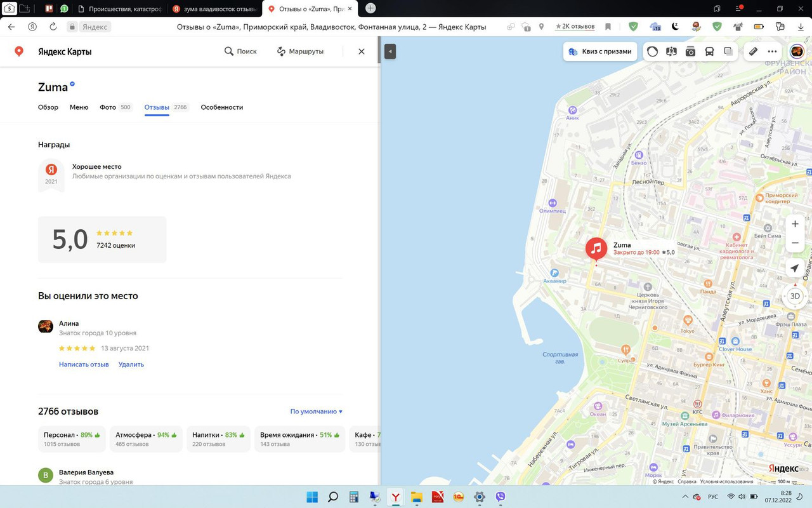Open File Explorer from taskbar
This screenshot has height=508, width=812.
pos(416,497)
